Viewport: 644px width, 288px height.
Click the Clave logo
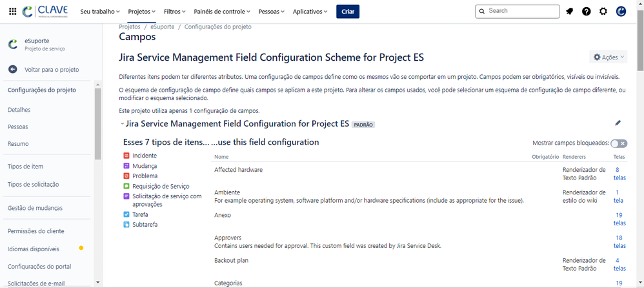[x=45, y=11]
